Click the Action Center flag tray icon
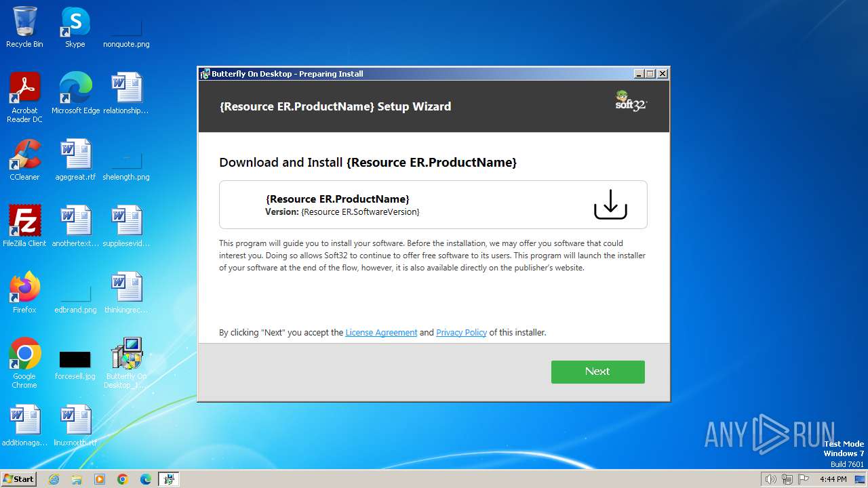The width and height of the screenshot is (868, 488). click(804, 479)
